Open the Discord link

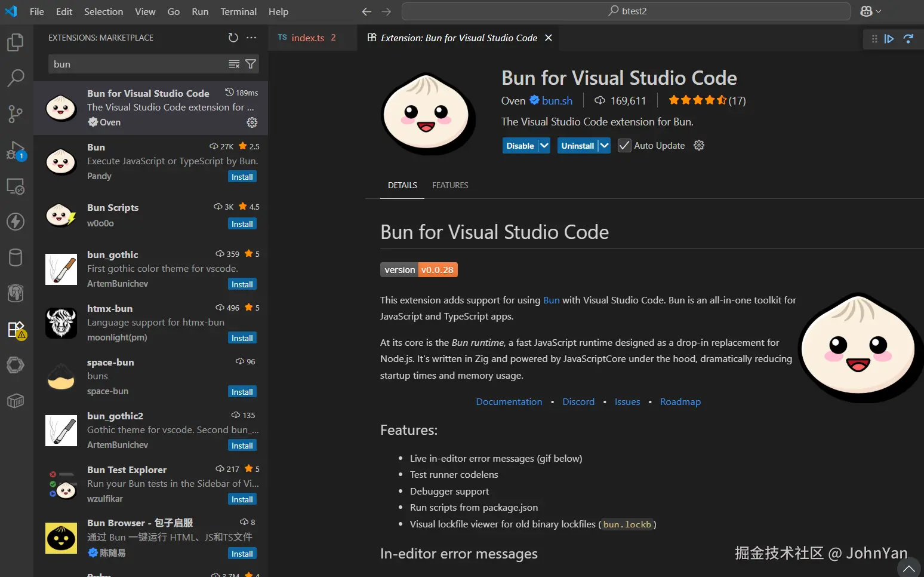578,401
